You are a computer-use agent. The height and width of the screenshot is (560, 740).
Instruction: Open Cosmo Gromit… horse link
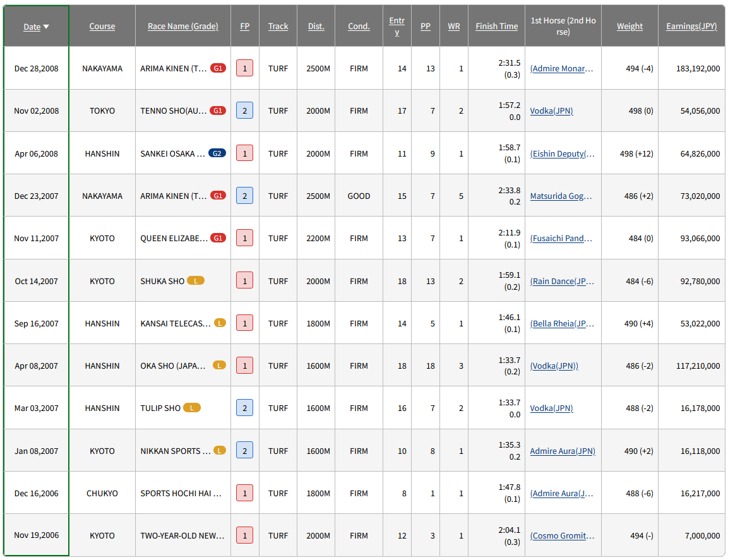562,536
